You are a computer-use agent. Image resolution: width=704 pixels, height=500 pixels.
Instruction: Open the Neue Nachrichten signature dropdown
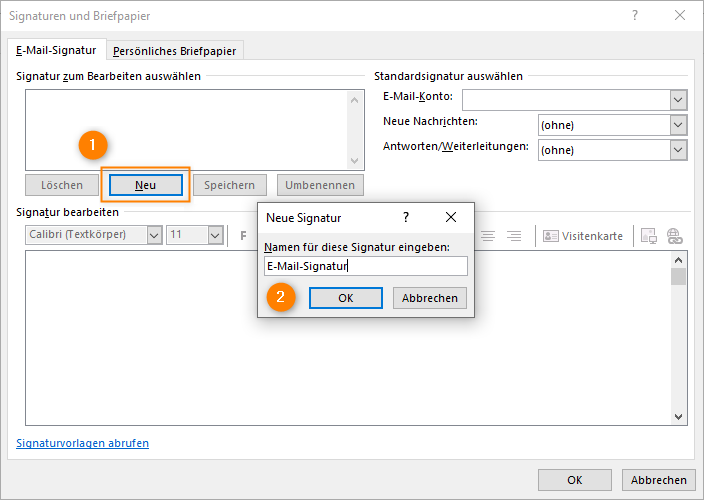(678, 125)
